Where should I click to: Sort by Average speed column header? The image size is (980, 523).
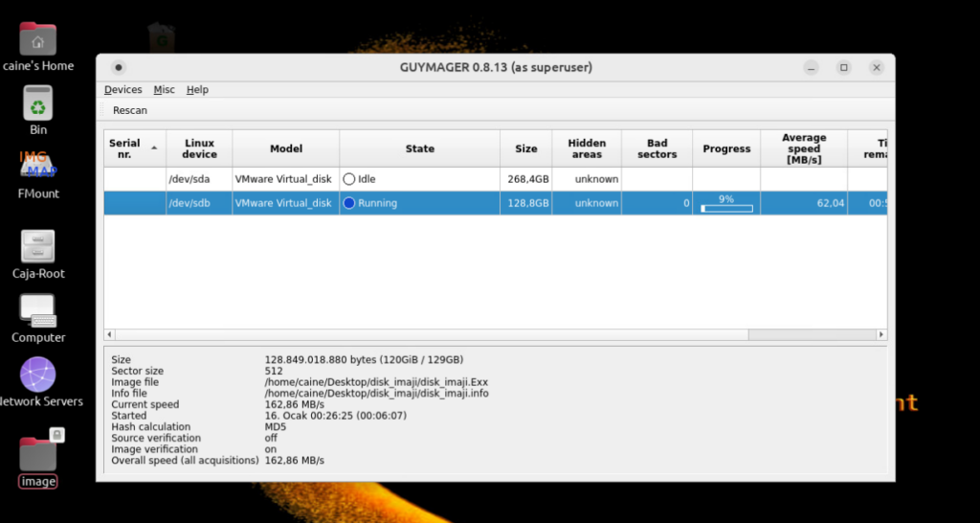[x=804, y=148]
